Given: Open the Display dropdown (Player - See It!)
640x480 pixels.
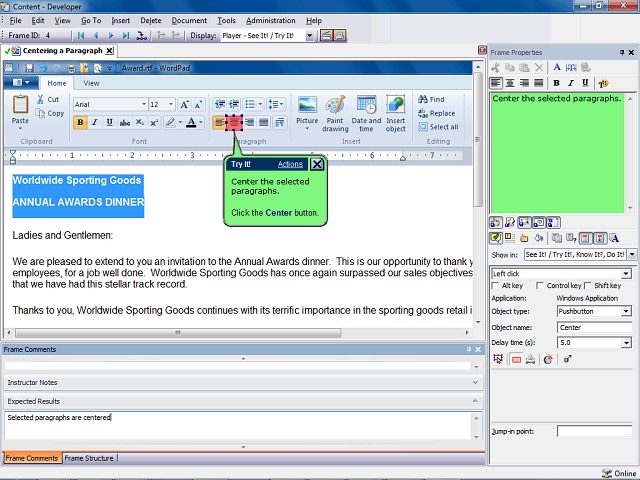Looking at the screenshot, I should coord(309,36).
